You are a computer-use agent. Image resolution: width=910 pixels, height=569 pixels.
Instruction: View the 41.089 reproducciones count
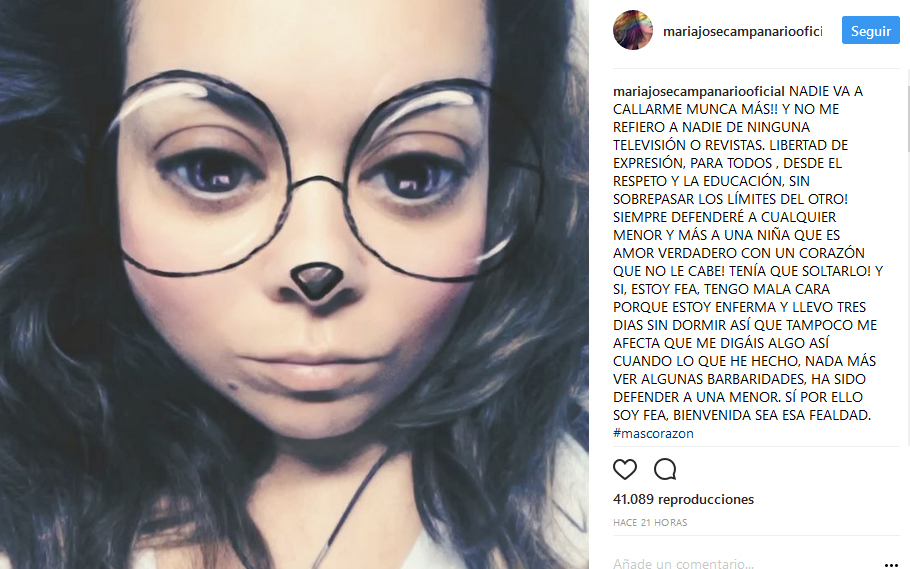click(x=683, y=499)
